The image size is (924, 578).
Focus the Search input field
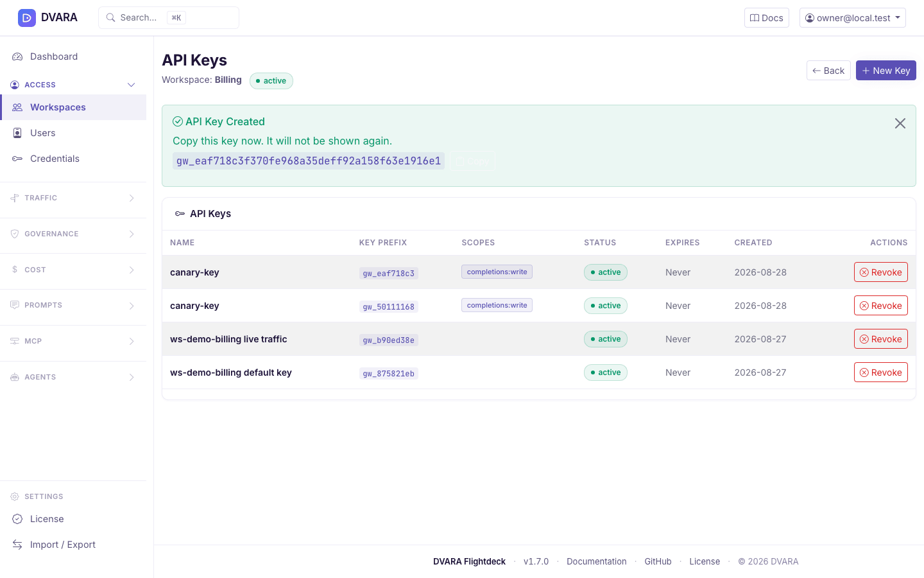coord(169,18)
